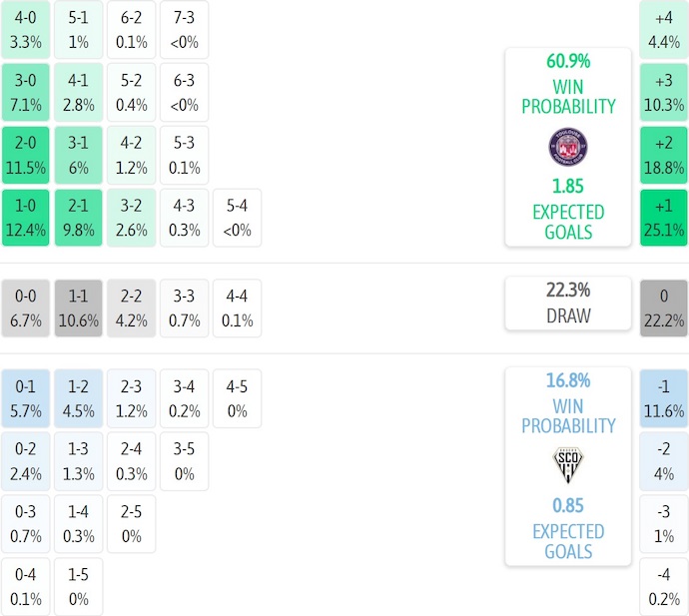Click the 3-3 draw score tile
This screenshot has width=689, height=616.
click(185, 308)
